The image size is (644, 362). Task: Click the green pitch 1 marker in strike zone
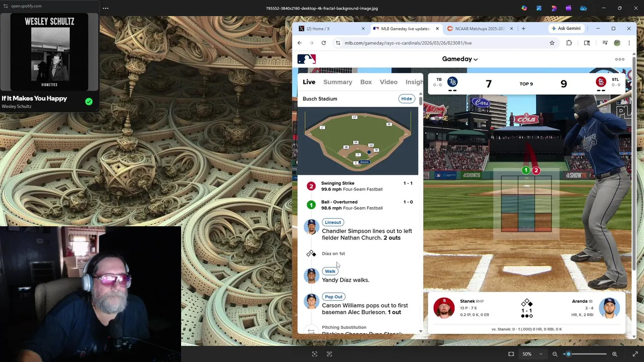[526, 170]
